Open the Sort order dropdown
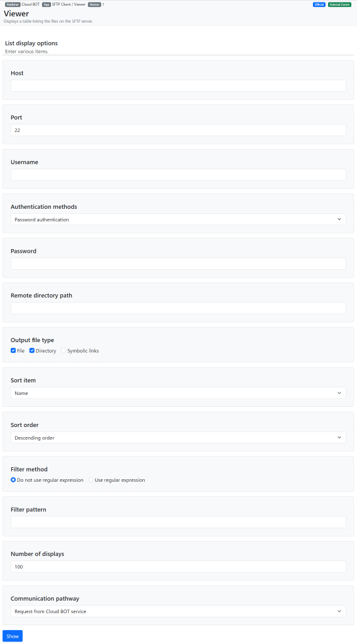 (178, 438)
